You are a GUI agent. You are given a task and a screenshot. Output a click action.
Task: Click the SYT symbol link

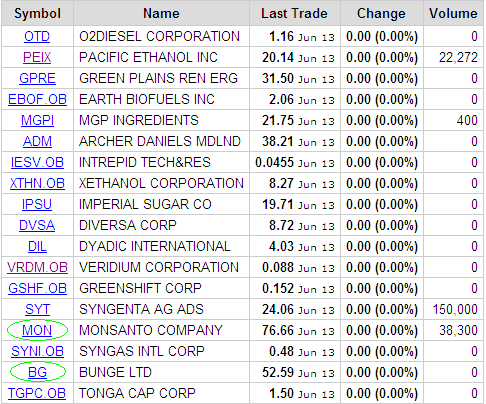pos(37,309)
